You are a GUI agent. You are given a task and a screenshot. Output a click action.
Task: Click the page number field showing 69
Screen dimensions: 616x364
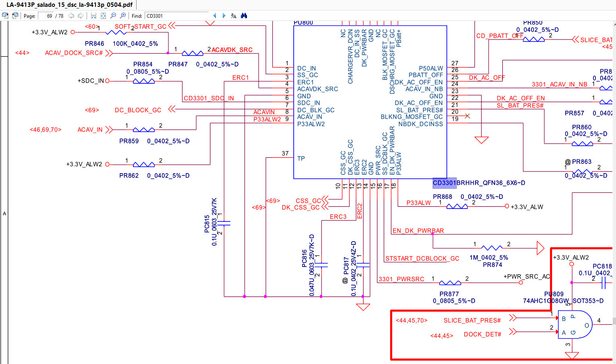pyautogui.click(x=46, y=16)
